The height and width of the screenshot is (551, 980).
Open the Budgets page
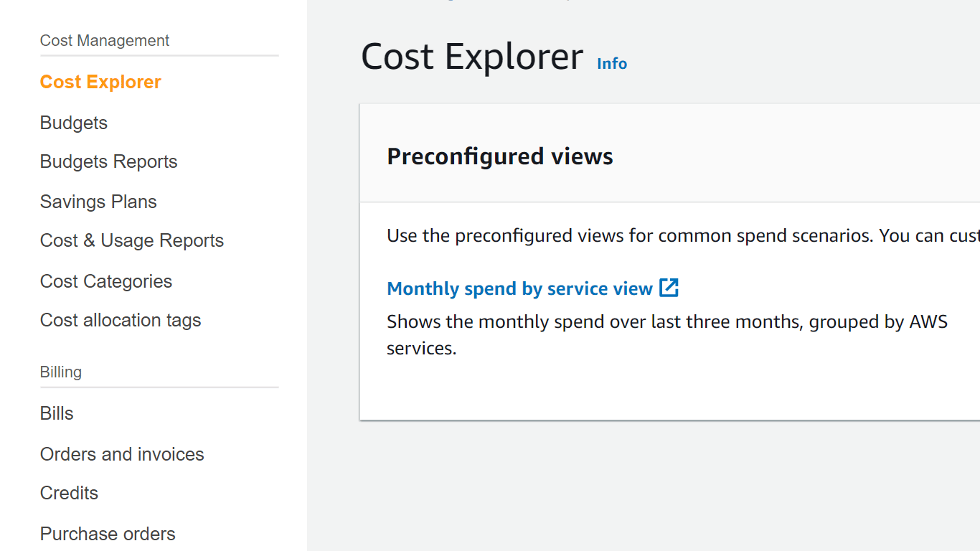pos(73,123)
